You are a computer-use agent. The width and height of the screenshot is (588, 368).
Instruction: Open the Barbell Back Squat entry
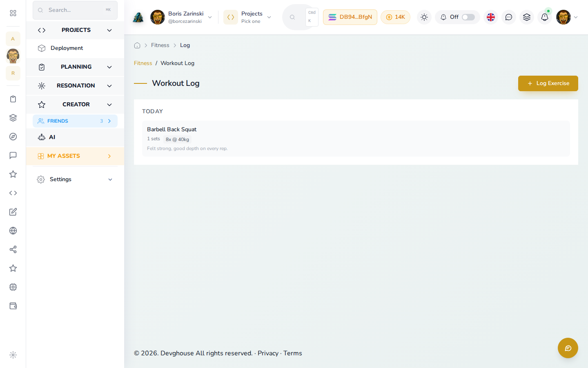coord(356,139)
